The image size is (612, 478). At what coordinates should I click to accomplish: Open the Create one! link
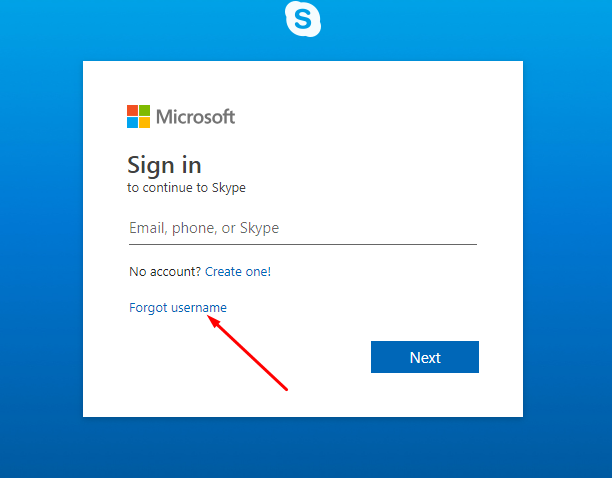(x=238, y=272)
